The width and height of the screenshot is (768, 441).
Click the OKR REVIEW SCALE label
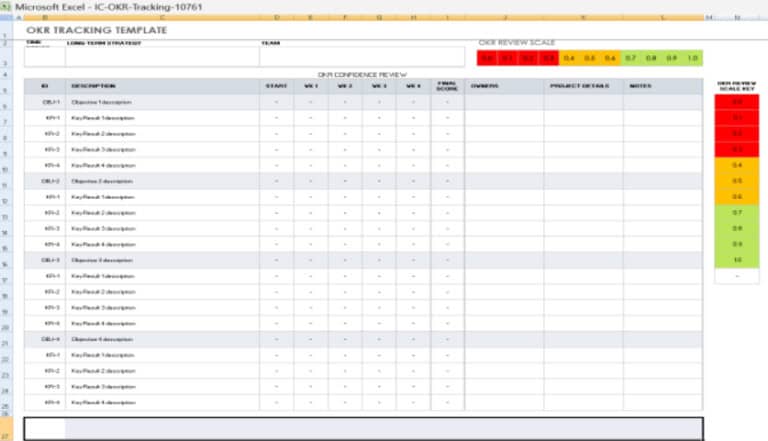517,43
